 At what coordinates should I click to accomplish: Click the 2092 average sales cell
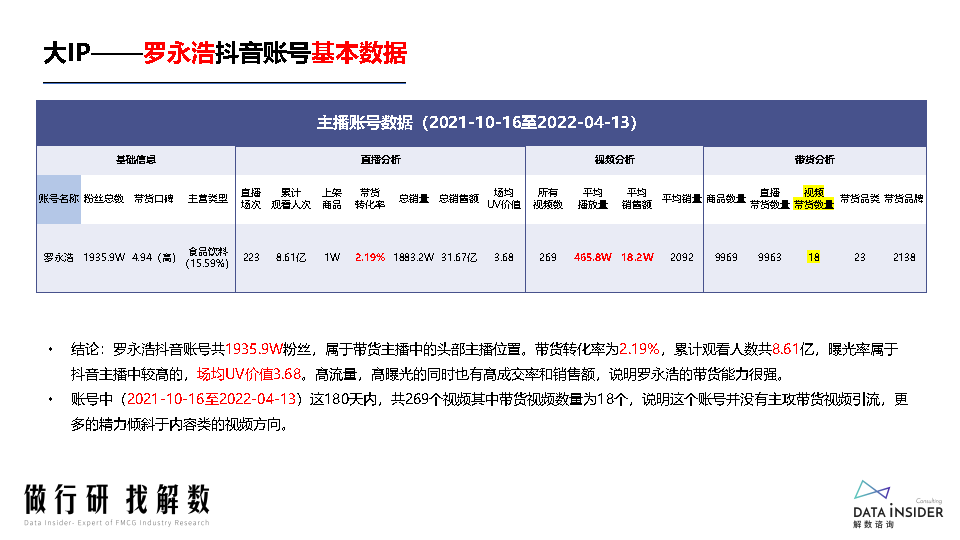[681, 258]
